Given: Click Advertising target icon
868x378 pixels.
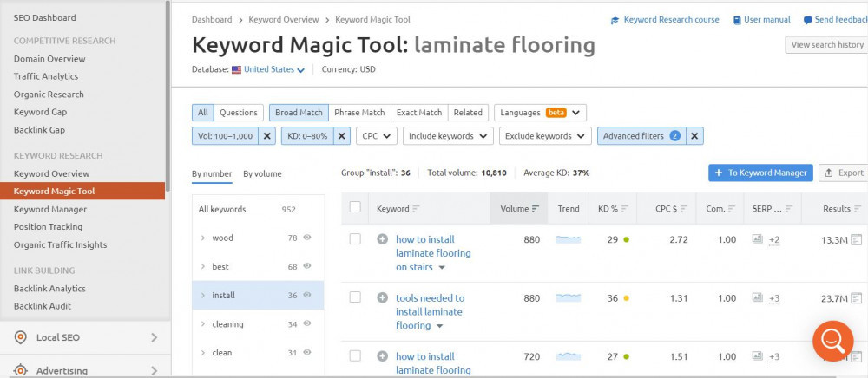Looking at the screenshot, I should 21,370.
